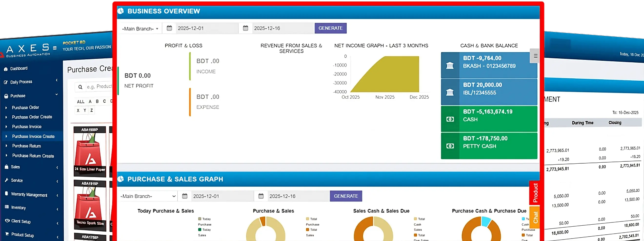Click the Dashboard icon in the sidebar
This screenshot has width=644, height=241.
[x=6, y=69]
